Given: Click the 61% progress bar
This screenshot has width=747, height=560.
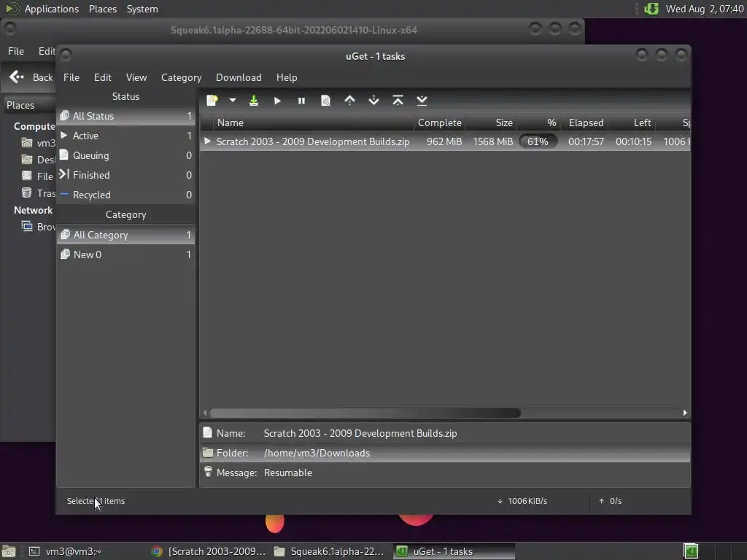Looking at the screenshot, I should 538,142.
